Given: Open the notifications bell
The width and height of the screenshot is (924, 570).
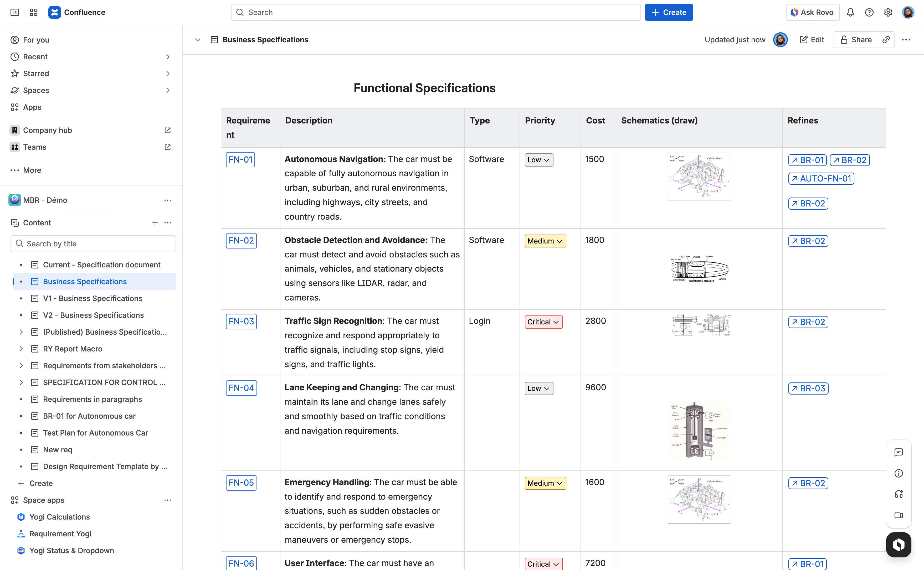Looking at the screenshot, I should (x=850, y=12).
